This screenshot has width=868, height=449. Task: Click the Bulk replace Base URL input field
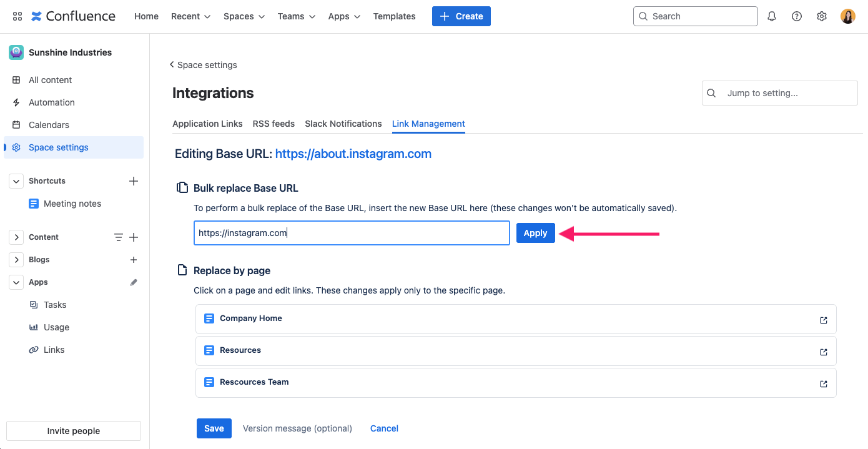[x=352, y=233]
